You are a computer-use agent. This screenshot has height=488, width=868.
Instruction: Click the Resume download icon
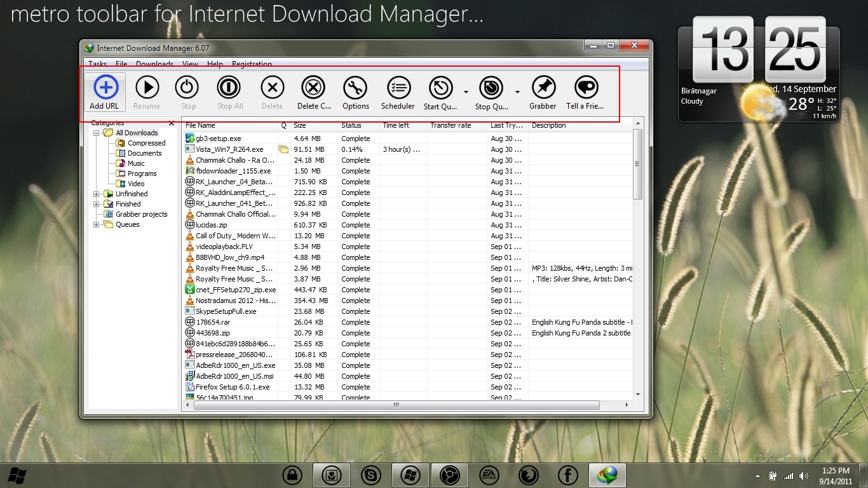tap(147, 87)
